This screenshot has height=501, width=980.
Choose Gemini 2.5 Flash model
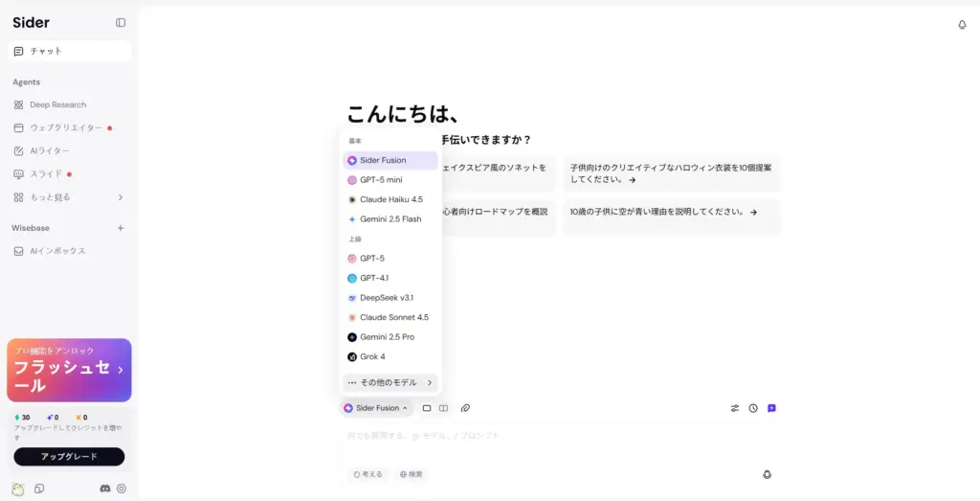[390, 219]
